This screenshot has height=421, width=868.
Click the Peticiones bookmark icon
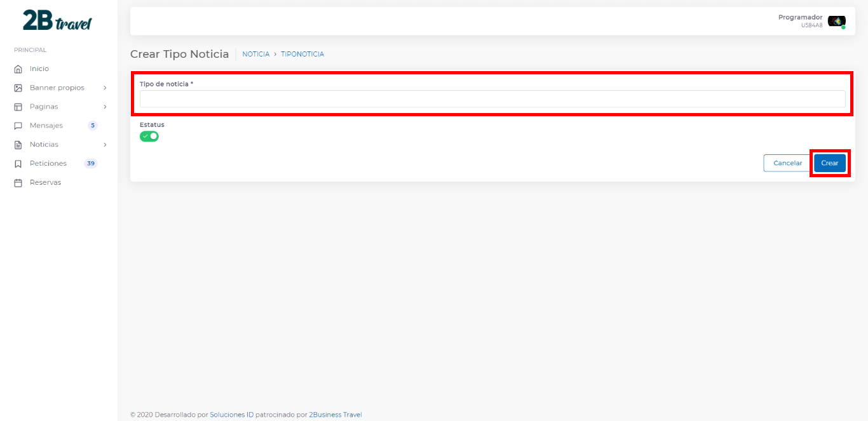point(18,164)
